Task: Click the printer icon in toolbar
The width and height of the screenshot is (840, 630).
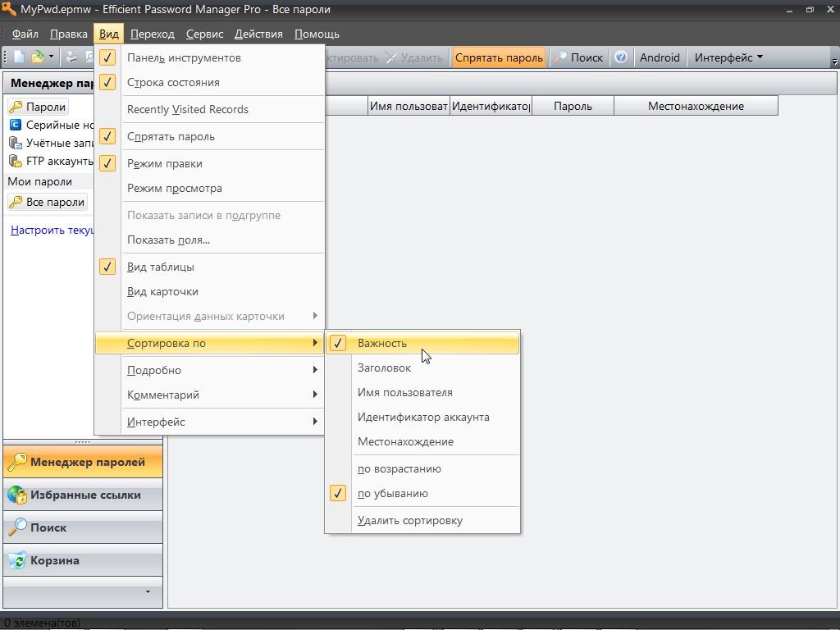Action: 71,57
